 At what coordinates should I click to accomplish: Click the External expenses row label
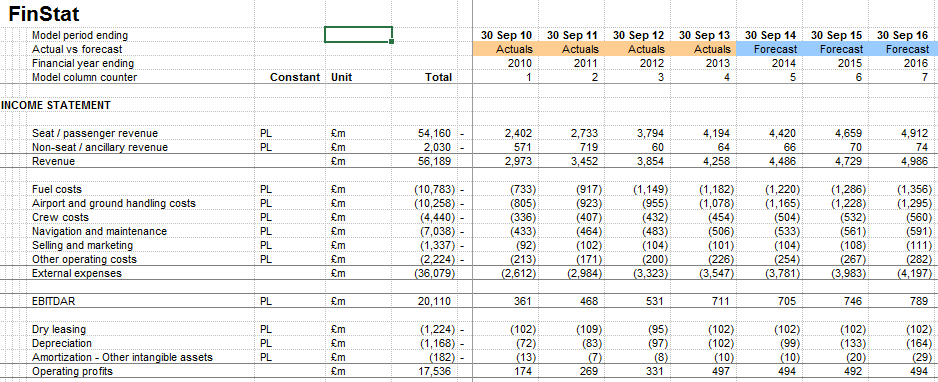point(77,273)
